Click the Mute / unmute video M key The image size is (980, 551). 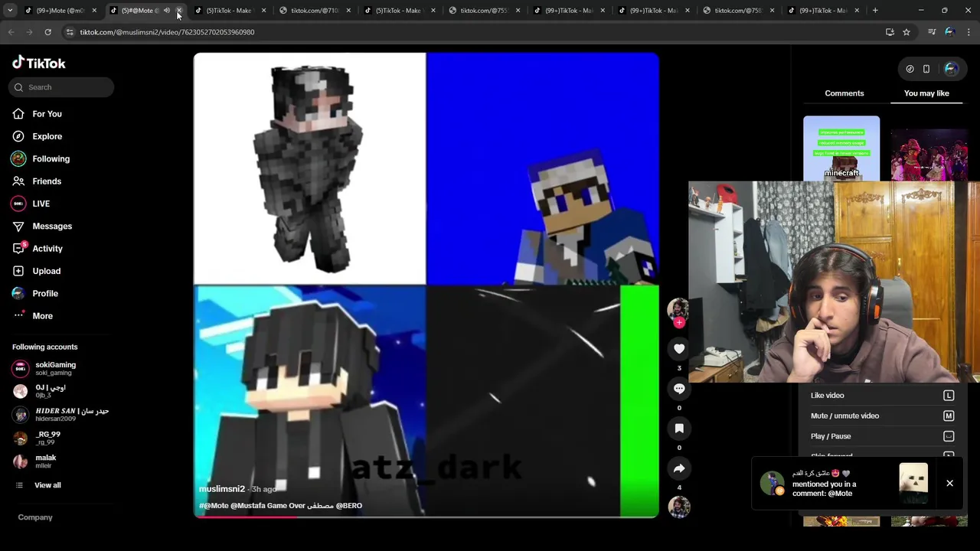(x=949, y=416)
